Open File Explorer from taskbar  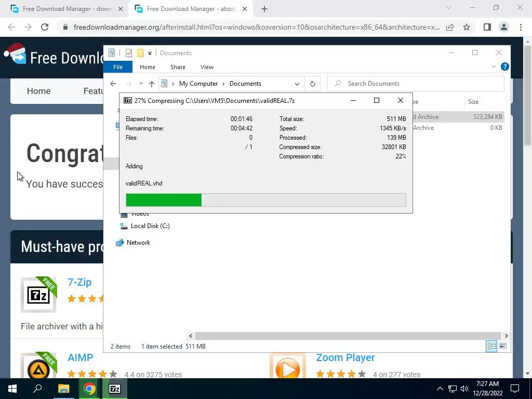click(x=63, y=389)
